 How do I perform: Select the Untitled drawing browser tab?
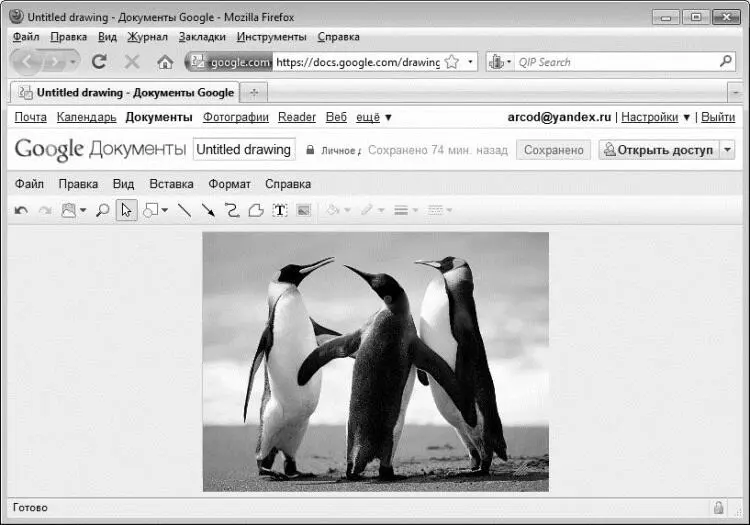[124, 92]
